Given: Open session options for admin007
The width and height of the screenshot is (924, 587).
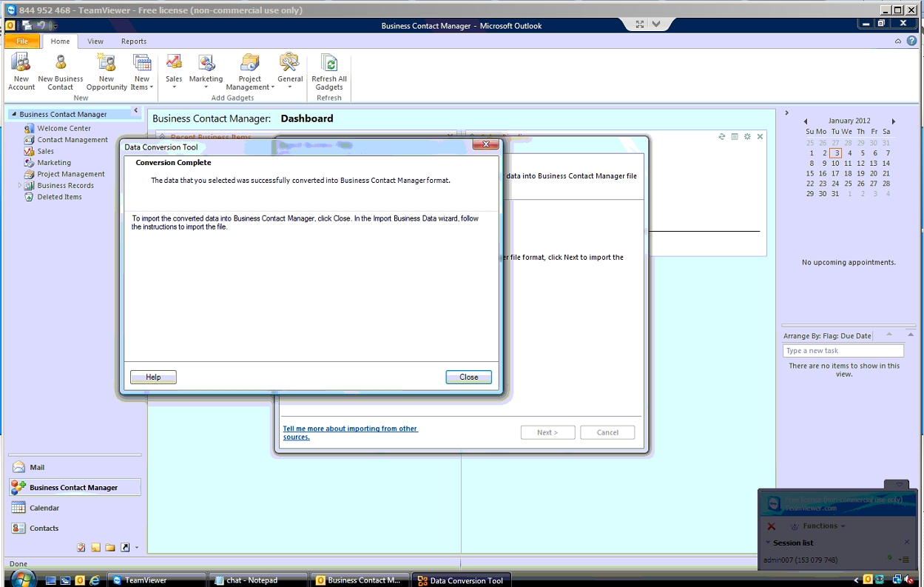Looking at the screenshot, I should click(905, 560).
